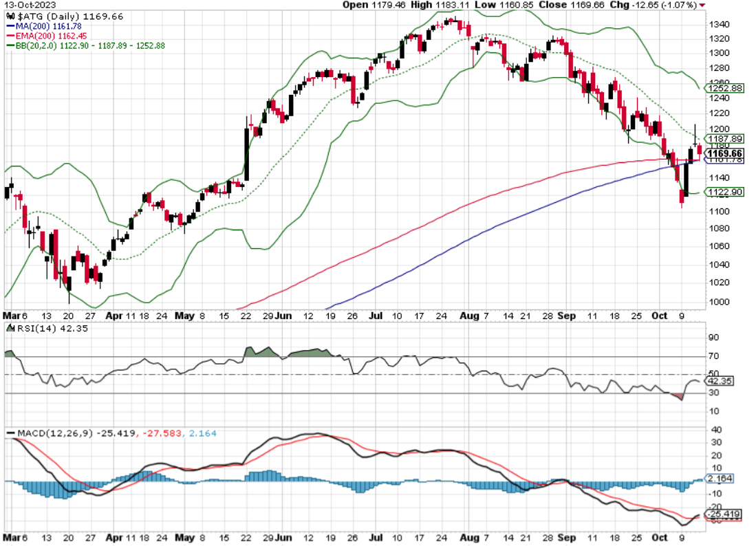Click the blue 2.164 value in MACD legend

tap(202, 433)
